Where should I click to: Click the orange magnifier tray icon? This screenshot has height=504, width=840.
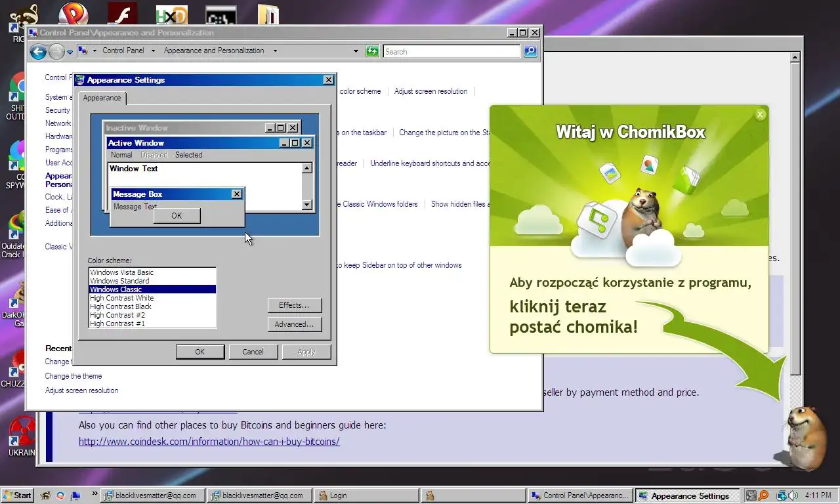(763, 495)
